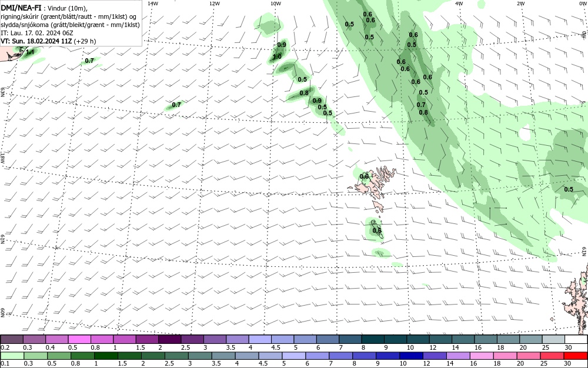
Task: Click the red rain legend swatch at 30
Action: click(x=575, y=356)
